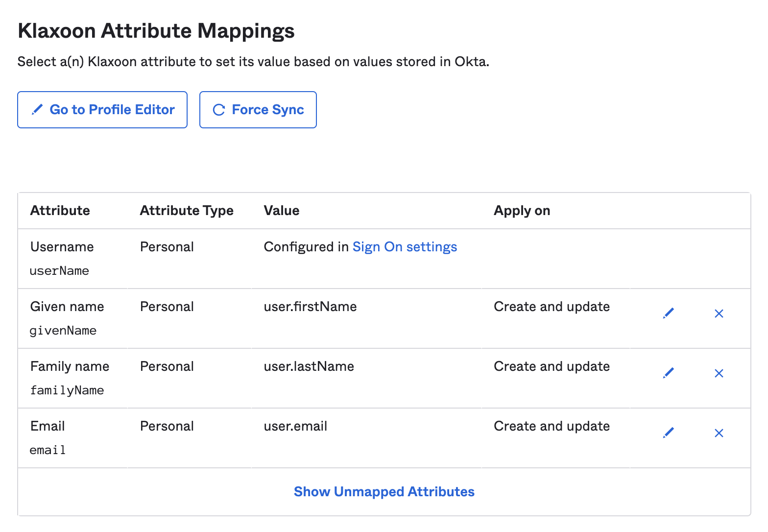
Task: Click the pencil icon in the Email row
Action: coord(668,433)
